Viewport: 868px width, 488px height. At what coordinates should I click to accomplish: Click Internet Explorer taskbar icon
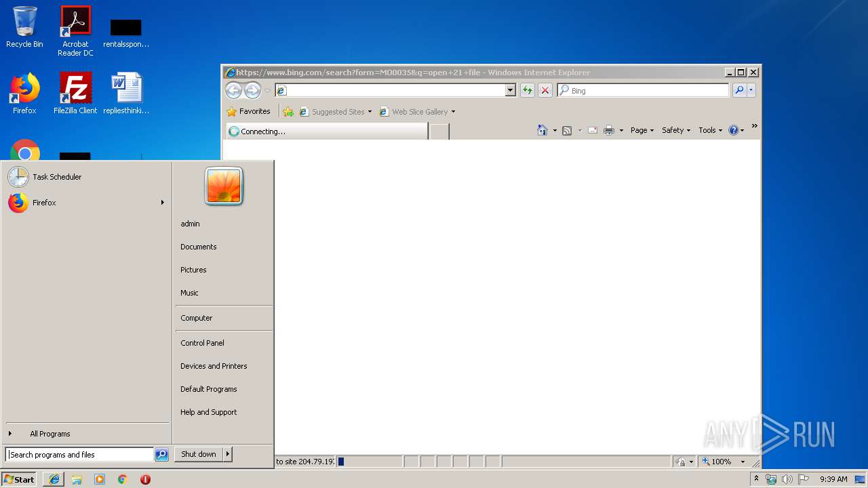click(54, 479)
